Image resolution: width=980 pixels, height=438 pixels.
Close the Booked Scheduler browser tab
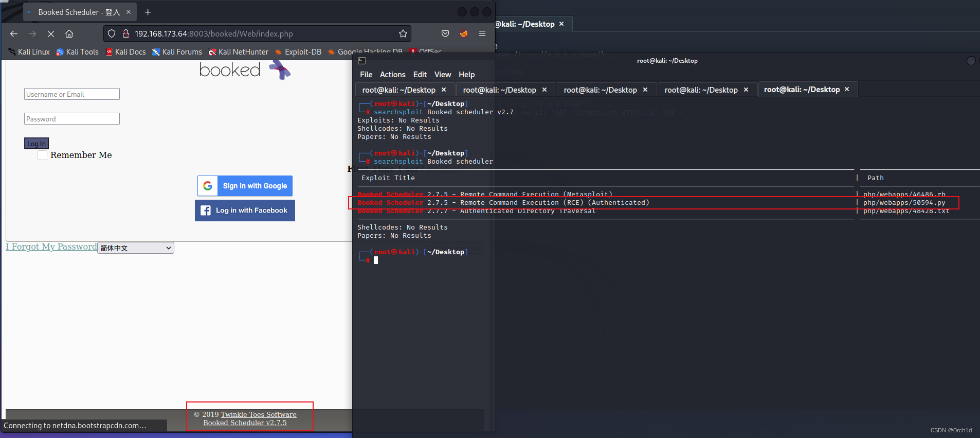point(129,12)
